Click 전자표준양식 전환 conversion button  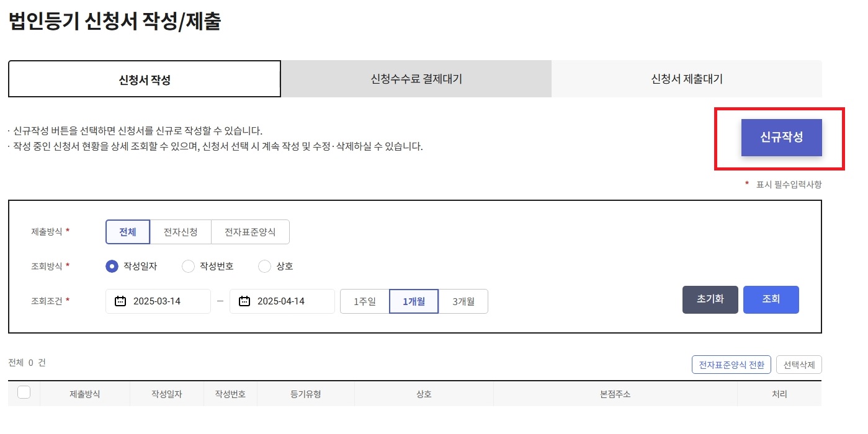(x=732, y=364)
